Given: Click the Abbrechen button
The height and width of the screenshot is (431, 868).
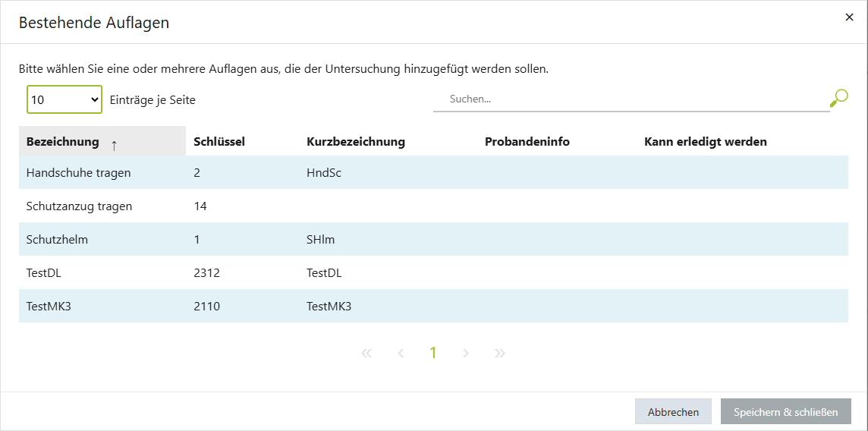Looking at the screenshot, I should point(673,412).
